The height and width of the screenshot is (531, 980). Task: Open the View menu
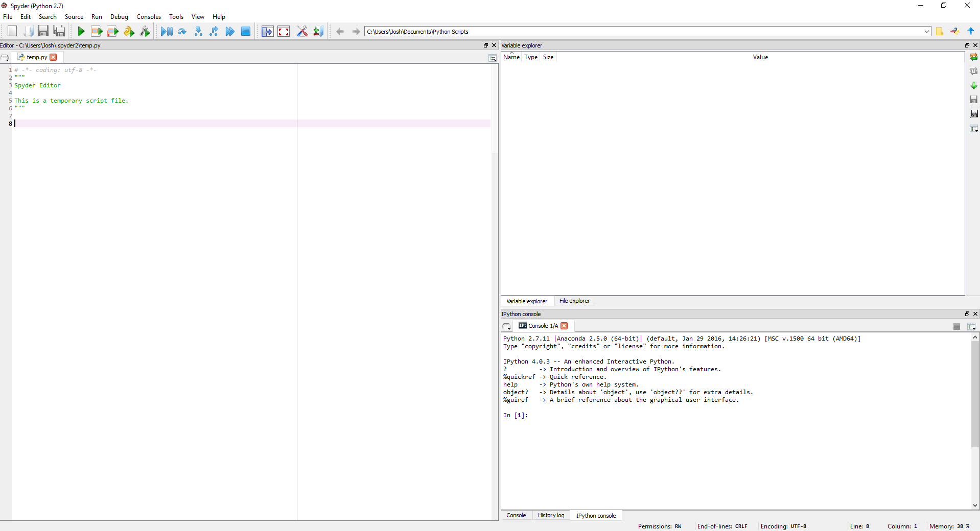tap(198, 17)
